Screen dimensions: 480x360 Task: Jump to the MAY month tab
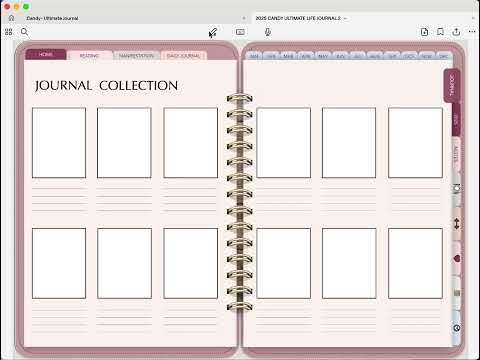[323, 56]
